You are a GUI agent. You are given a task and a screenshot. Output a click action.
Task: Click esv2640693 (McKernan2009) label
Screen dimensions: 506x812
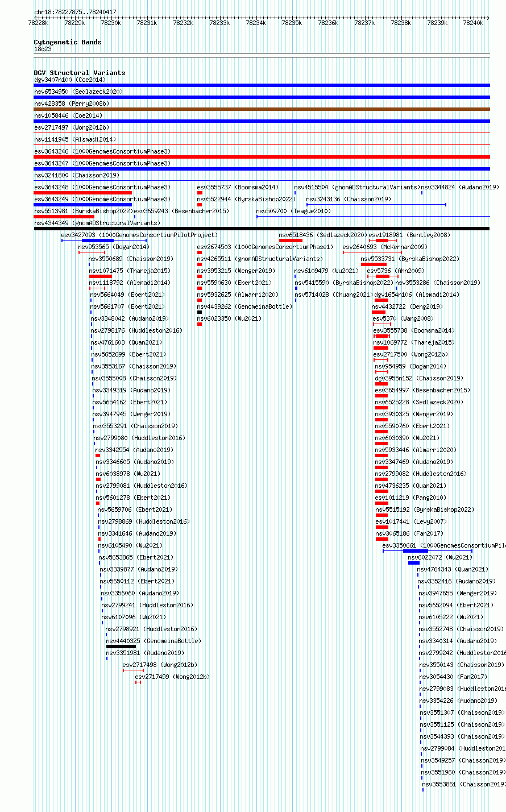(385, 247)
